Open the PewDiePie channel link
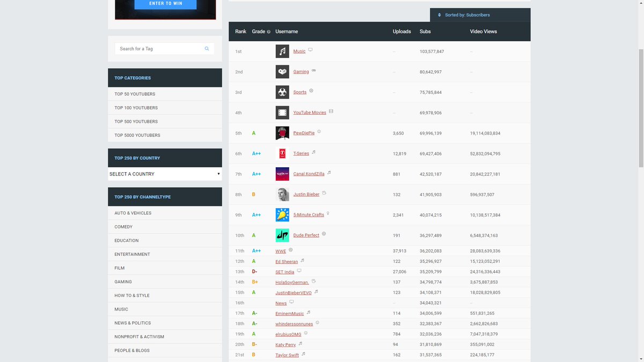The image size is (644, 362). [304, 133]
